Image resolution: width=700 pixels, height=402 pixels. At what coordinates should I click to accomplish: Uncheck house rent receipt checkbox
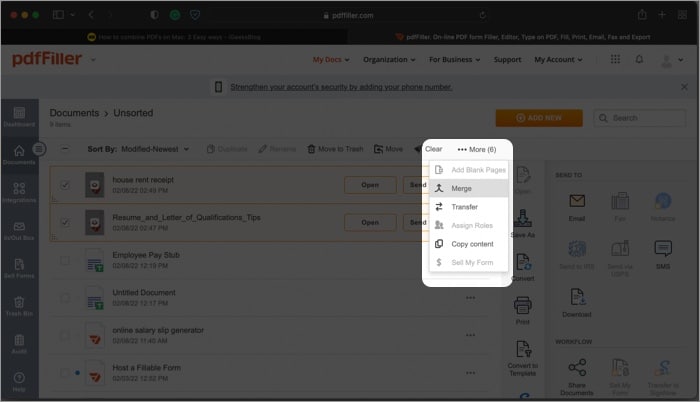pos(65,185)
